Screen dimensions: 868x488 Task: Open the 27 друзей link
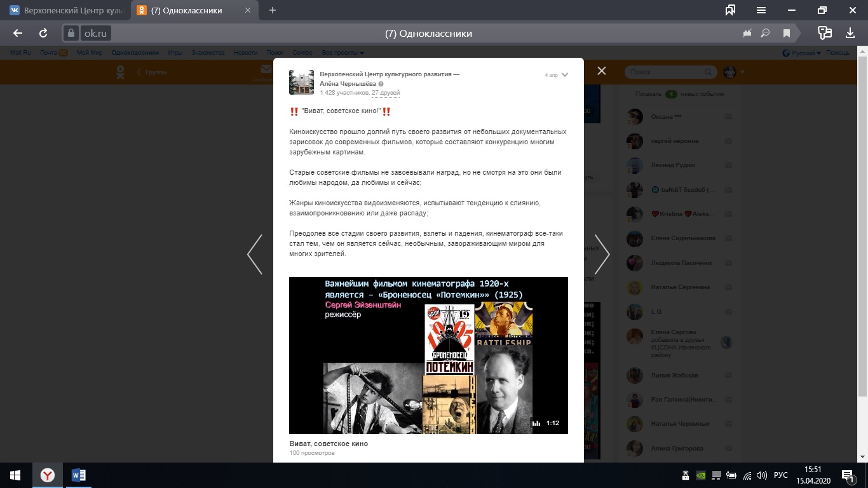click(386, 93)
